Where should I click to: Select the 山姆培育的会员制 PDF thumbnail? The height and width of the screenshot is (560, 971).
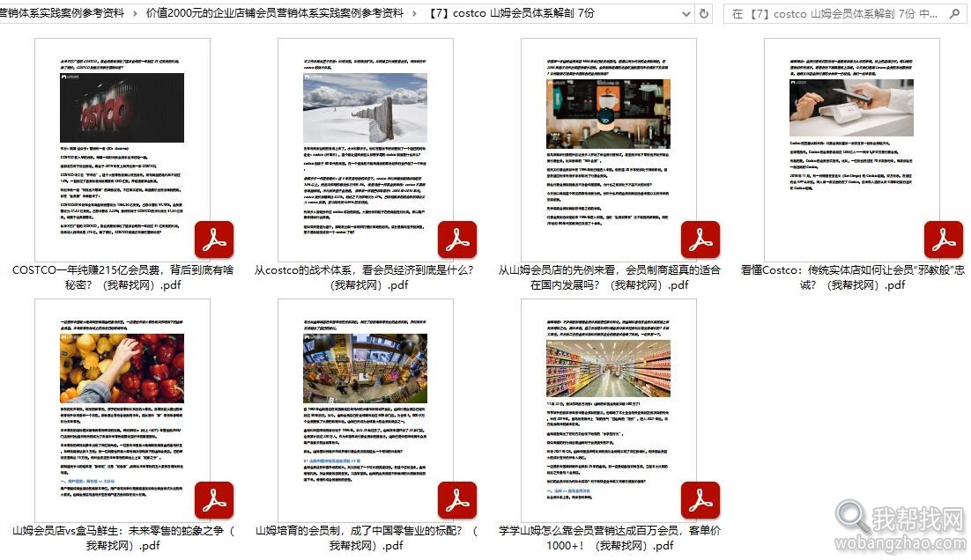(x=366, y=411)
